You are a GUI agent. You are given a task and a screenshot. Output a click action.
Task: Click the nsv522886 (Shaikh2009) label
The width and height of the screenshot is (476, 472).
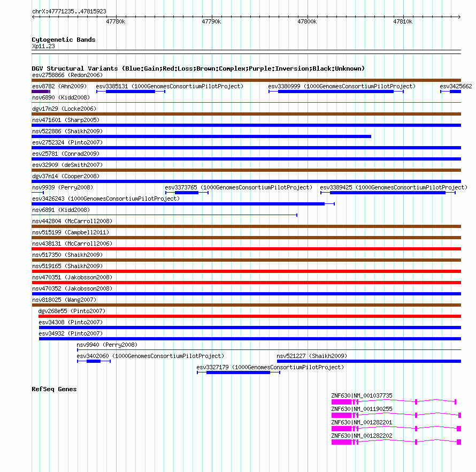coord(67,131)
